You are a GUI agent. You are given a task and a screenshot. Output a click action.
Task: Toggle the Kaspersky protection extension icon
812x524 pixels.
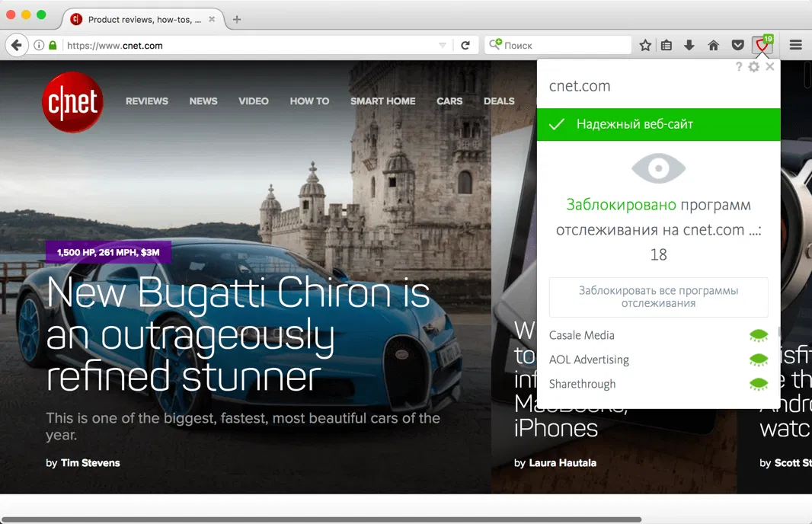(762, 44)
